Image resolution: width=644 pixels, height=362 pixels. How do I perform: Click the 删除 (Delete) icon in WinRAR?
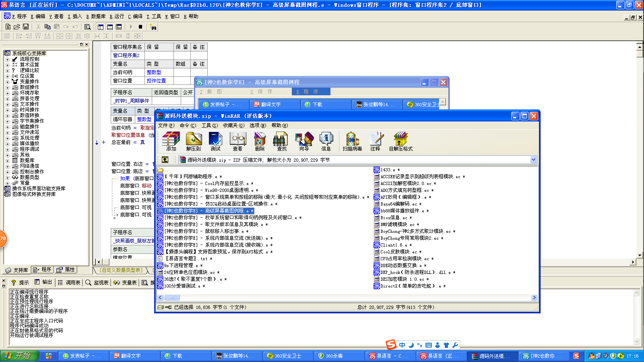pos(260,142)
